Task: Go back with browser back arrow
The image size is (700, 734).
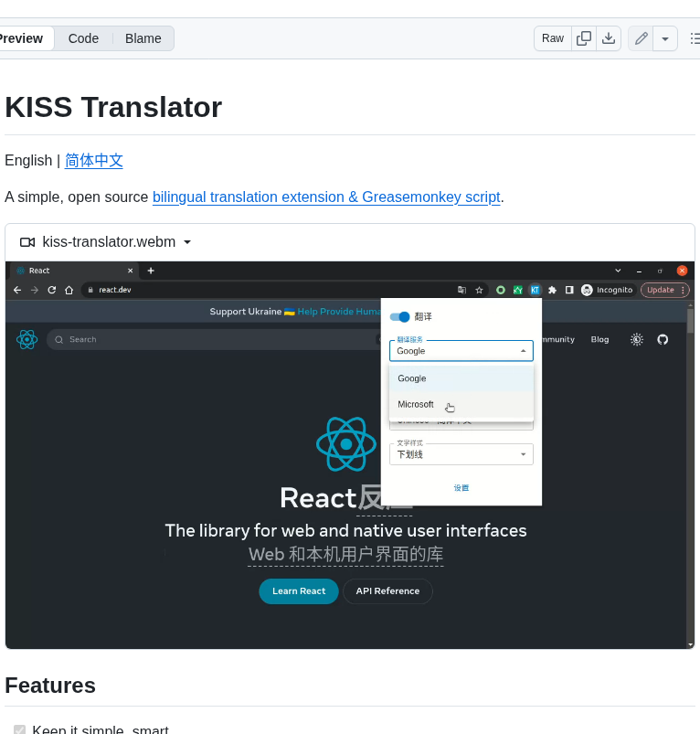Action: click(17, 291)
